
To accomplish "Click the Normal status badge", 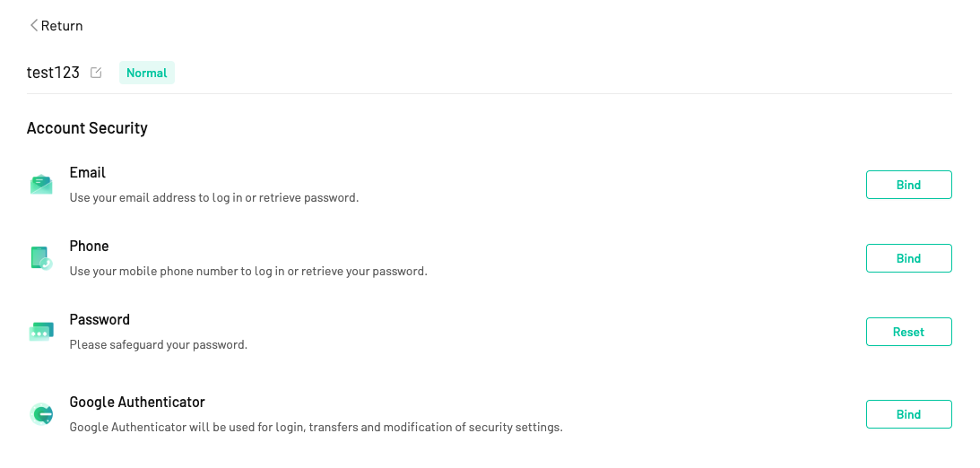I will (x=147, y=73).
